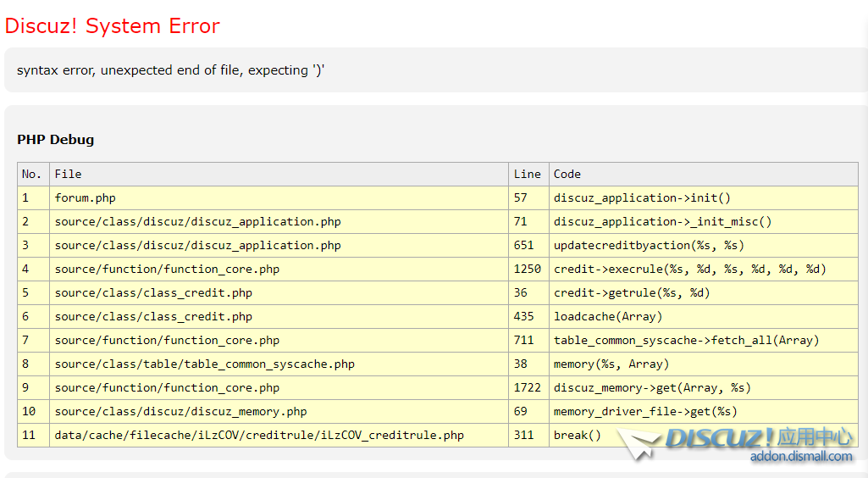The height and width of the screenshot is (478, 868).
Task: Click line number 57 cell
Action: point(528,197)
